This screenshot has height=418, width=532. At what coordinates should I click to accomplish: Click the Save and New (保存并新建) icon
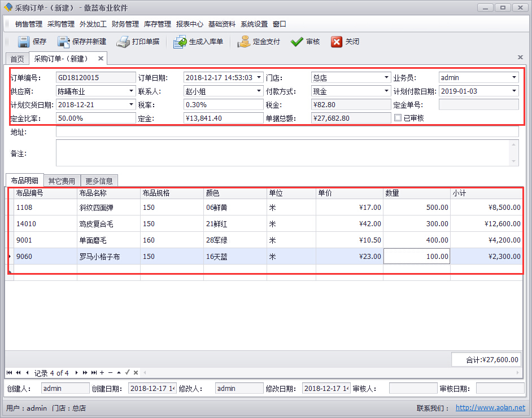pyautogui.click(x=63, y=42)
